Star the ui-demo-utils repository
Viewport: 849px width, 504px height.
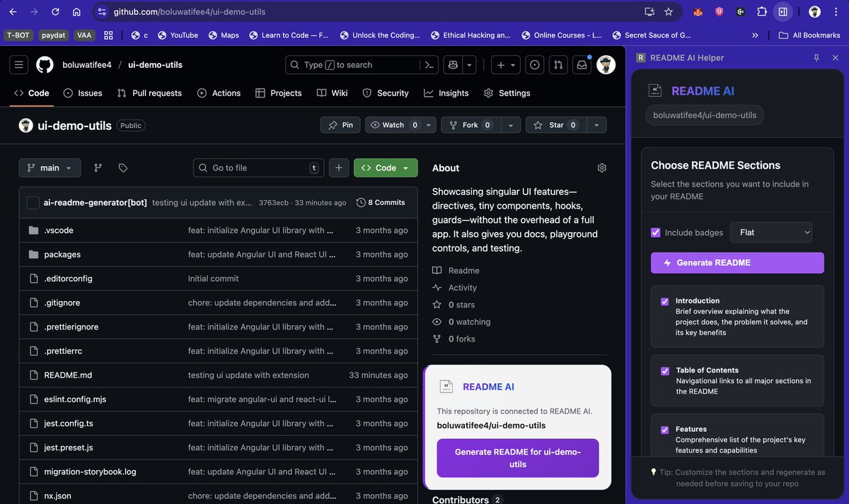[556, 125]
